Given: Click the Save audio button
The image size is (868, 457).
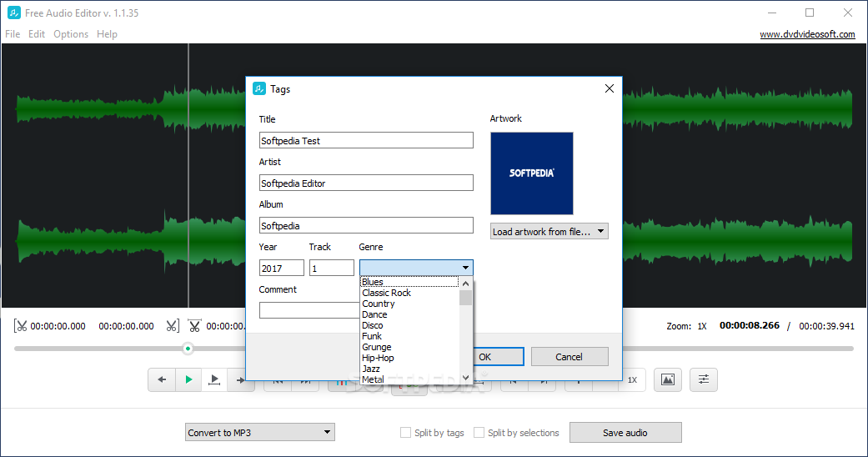Looking at the screenshot, I should click(625, 433).
